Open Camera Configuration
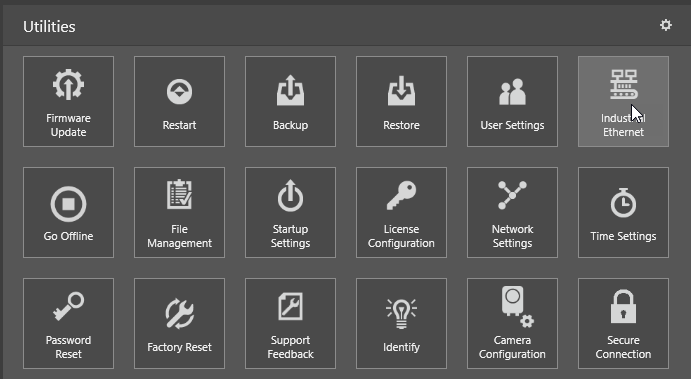Viewport: 691px width, 379px height. [x=513, y=323]
